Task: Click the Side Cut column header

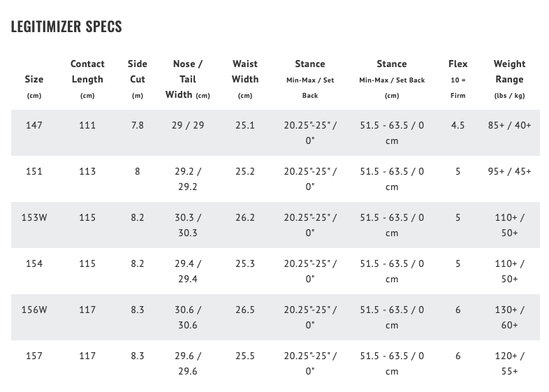Action: [x=138, y=79]
